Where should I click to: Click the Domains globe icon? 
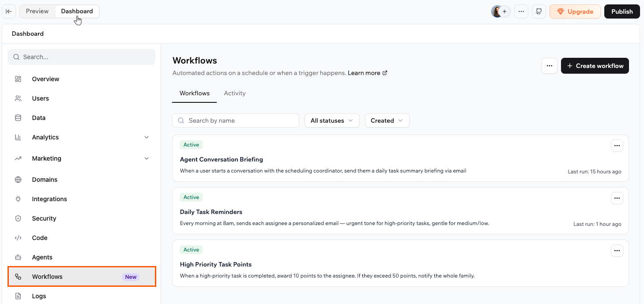click(x=18, y=180)
